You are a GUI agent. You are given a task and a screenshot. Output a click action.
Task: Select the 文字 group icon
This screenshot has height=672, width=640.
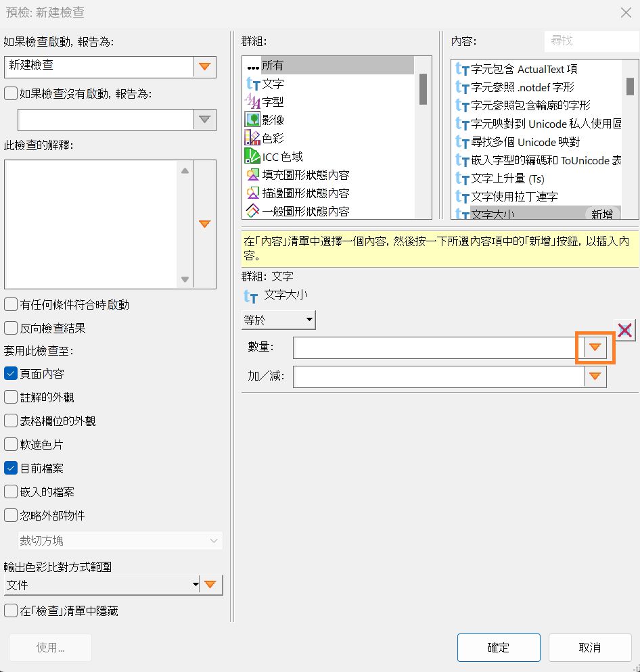tap(253, 85)
